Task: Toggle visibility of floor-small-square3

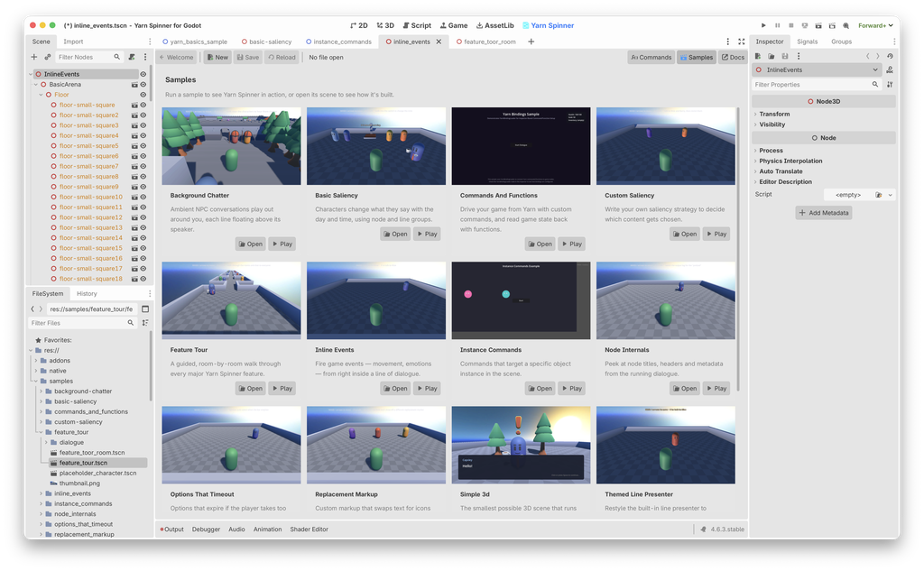Action: 143,124
